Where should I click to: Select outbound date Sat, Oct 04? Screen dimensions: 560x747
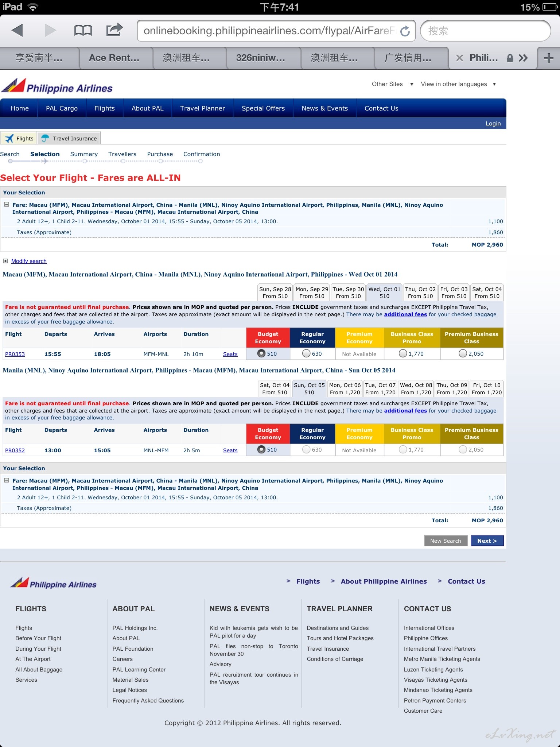coord(487,293)
